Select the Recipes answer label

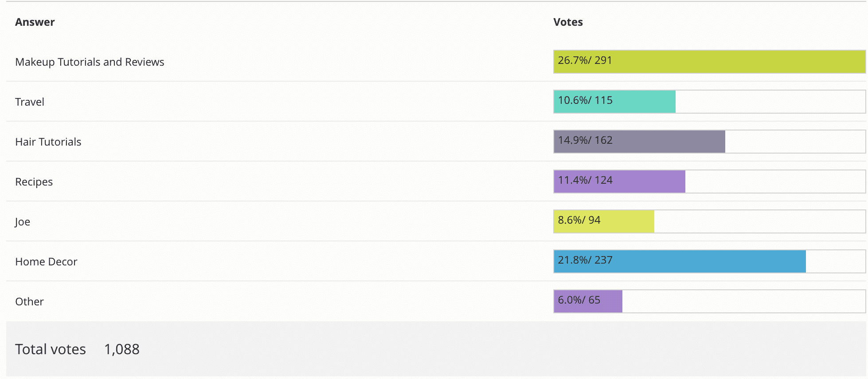pos(34,182)
